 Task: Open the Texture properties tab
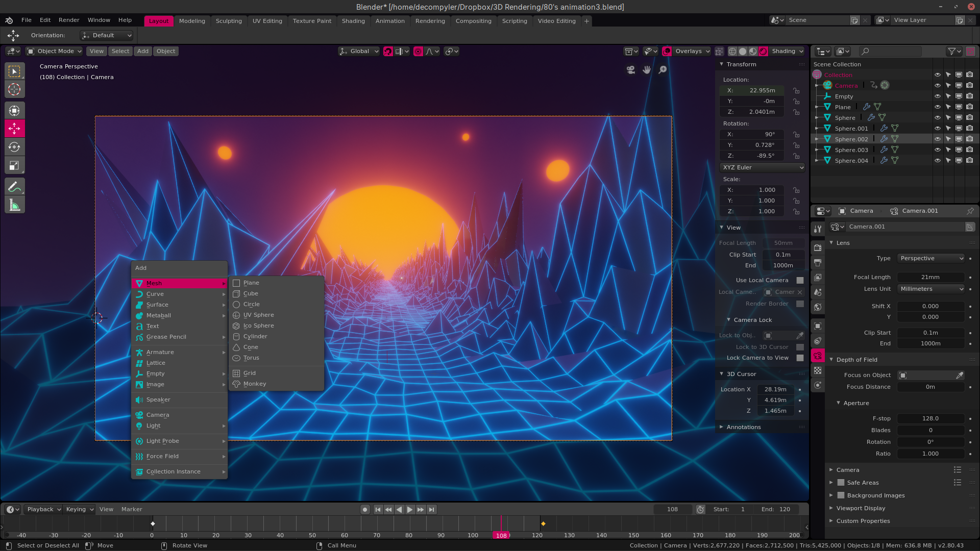818,370
